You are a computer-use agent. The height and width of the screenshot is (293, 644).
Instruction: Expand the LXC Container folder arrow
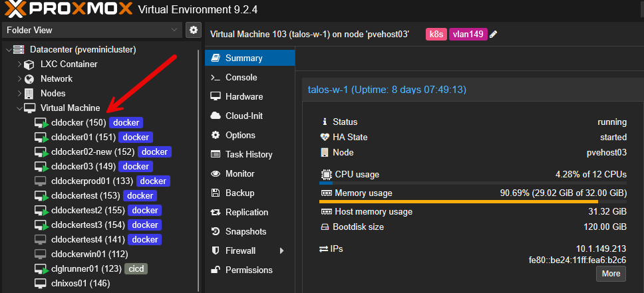tap(19, 64)
